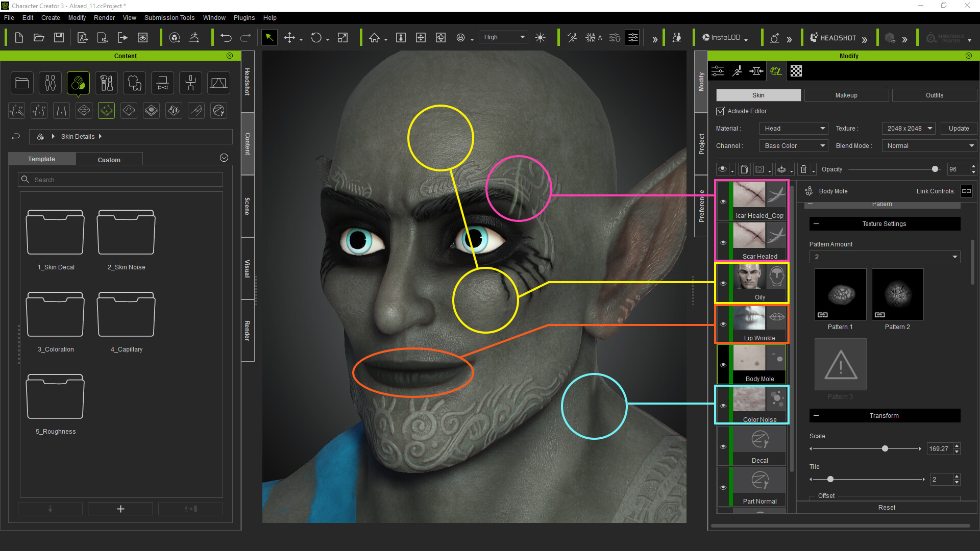Open the Plugins menu
This screenshot has width=980, height=551.
[244, 17]
